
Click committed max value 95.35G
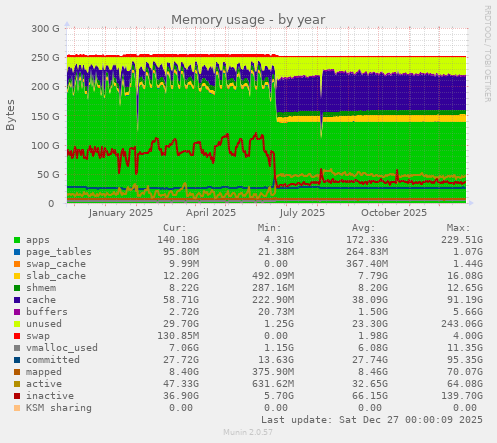click(x=465, y=360)
